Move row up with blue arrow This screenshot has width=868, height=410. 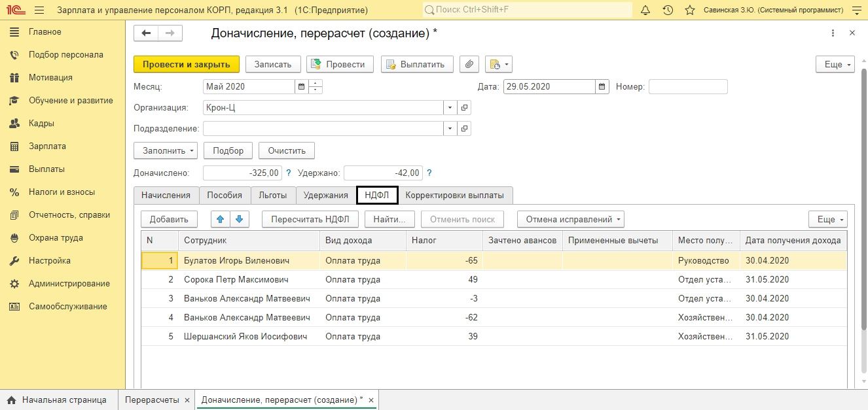coord(221,219)
